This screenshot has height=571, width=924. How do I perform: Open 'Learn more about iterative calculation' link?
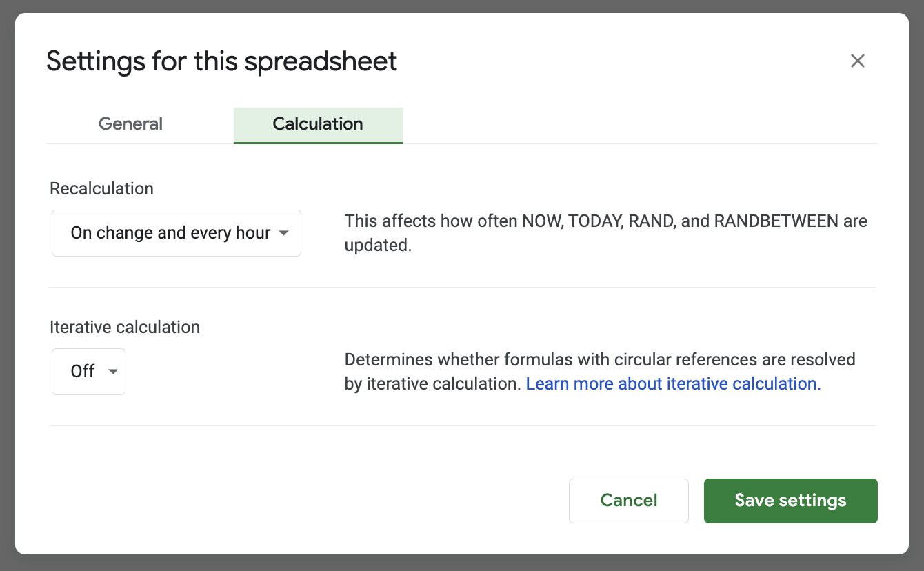[673, 384]
